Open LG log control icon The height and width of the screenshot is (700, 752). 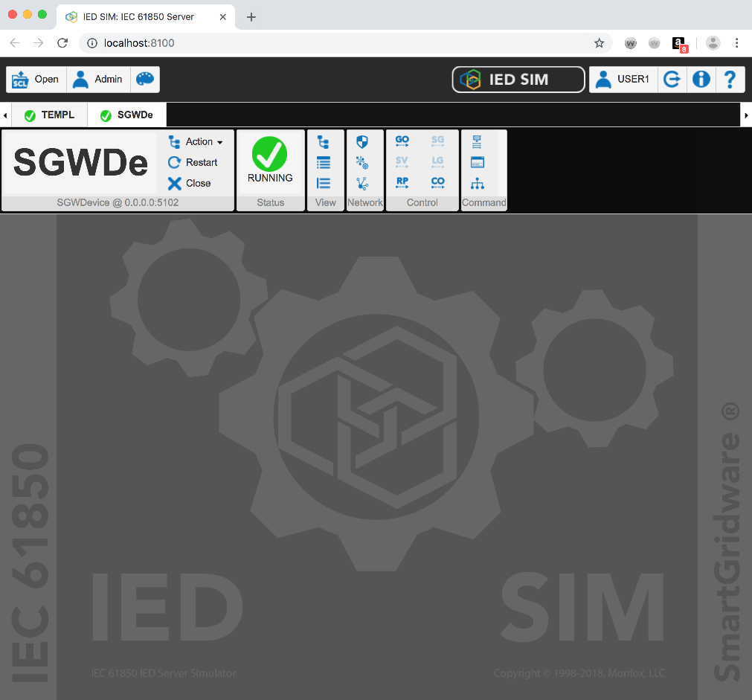pos(437,161)
